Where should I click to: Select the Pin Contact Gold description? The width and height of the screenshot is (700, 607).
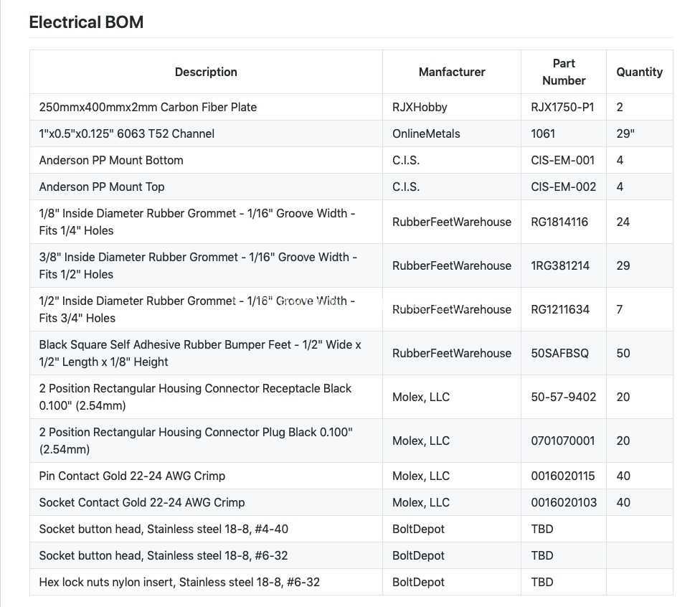132,476
